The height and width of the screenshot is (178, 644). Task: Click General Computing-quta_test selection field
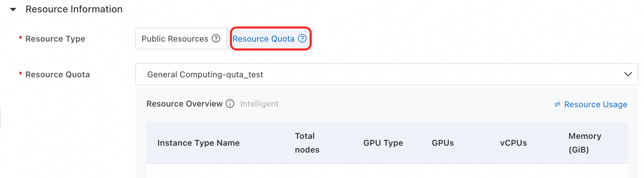coord(344,74)
